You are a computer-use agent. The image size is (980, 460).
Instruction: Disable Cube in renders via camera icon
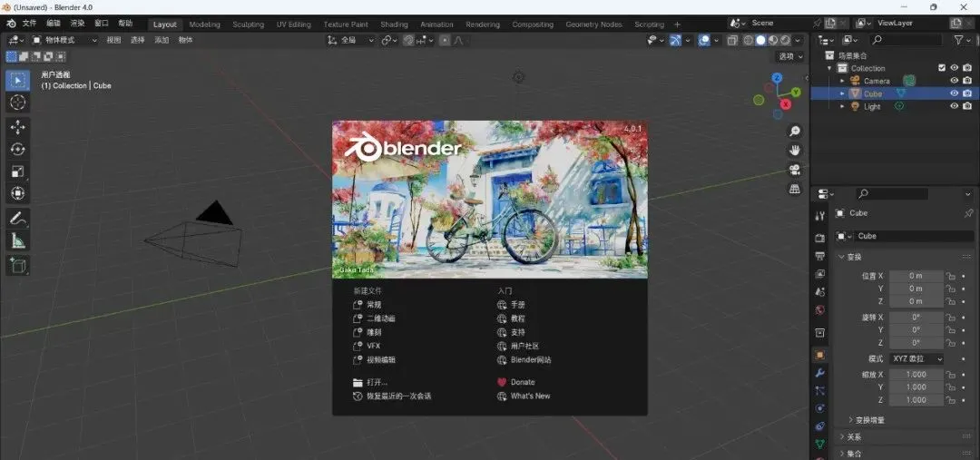tap(967, 93)
